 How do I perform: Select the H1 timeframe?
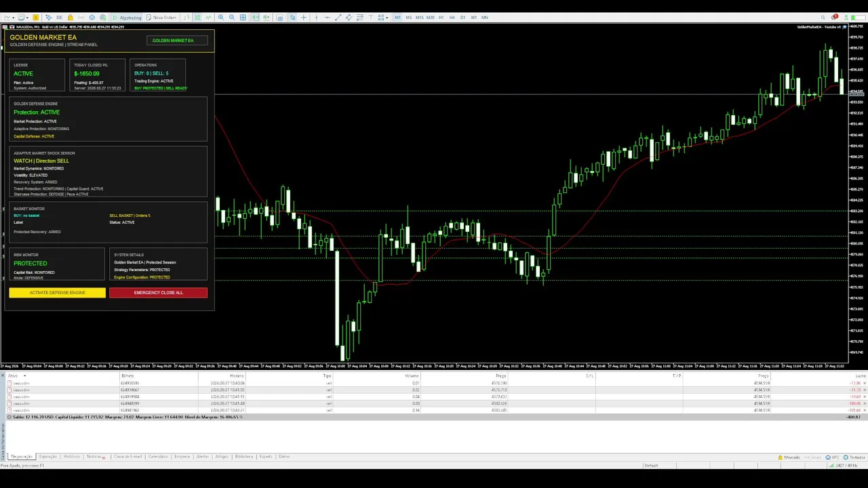pos(441,18)
